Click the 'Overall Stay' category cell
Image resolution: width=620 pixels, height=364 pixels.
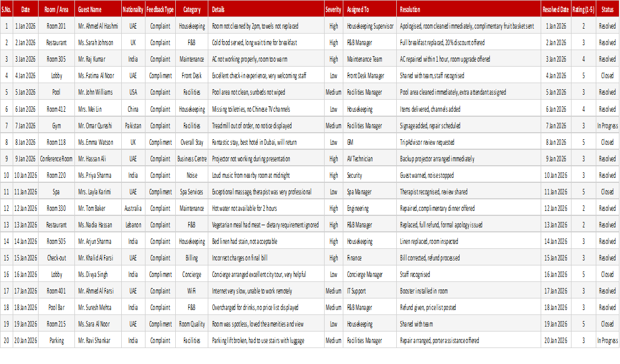192,142
